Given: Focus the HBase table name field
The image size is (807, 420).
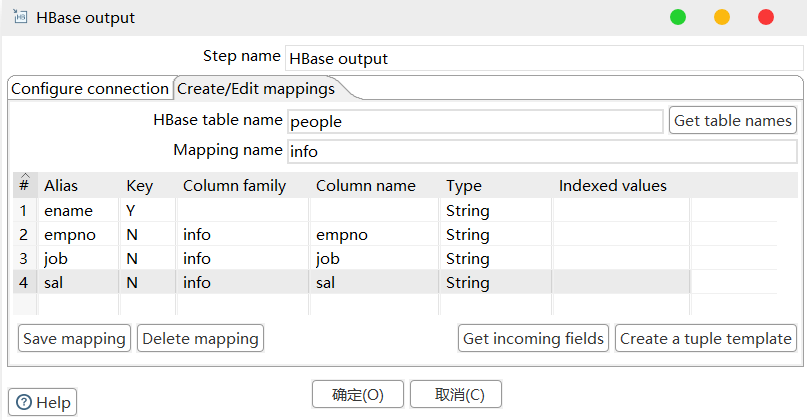Looking at the screenshot, I should (x=475, y=121).
